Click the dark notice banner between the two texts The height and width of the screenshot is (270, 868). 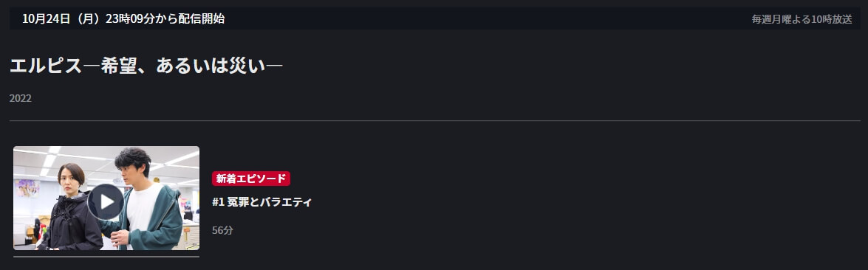(x=487, y=18)
